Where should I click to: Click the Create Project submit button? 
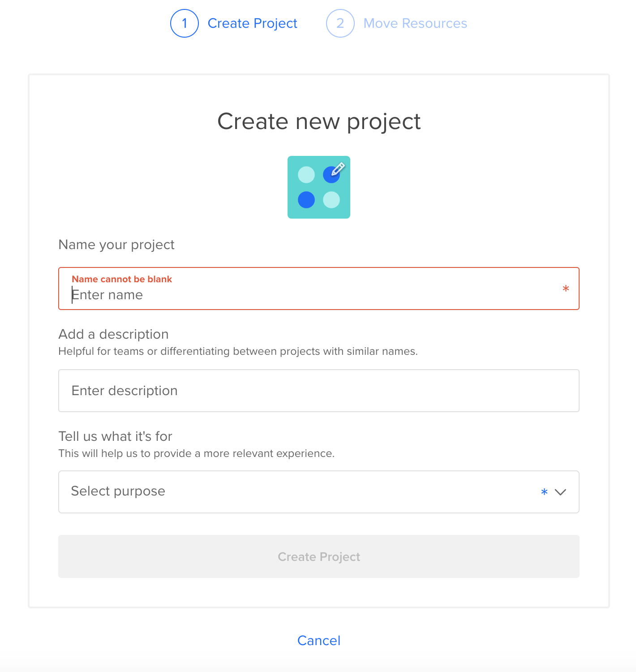(x=319, y=556)
